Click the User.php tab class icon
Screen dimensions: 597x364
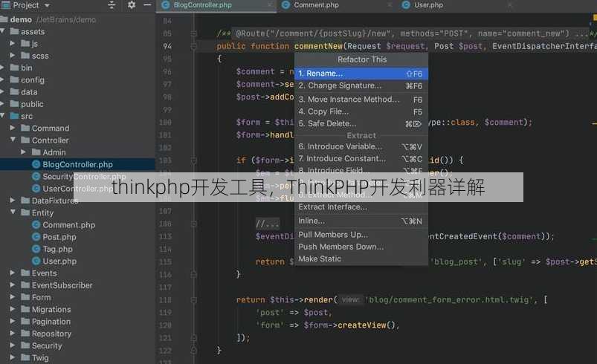(x=406, y=5)
